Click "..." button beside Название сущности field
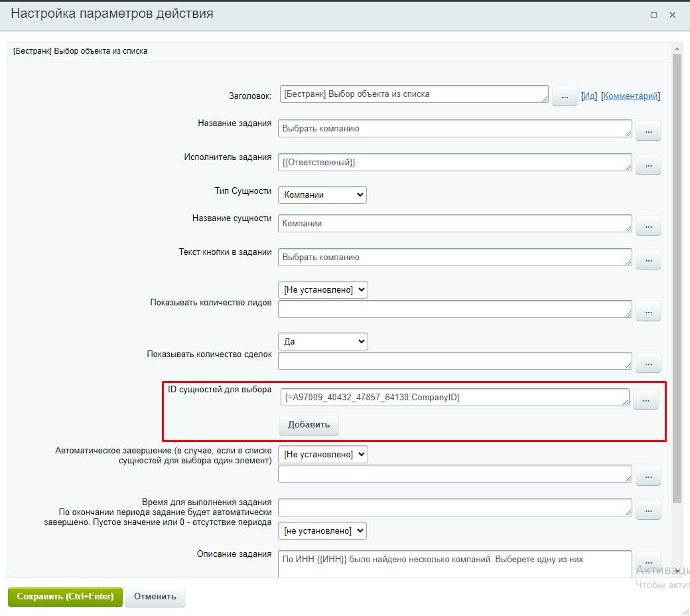The width and height of the screenshot is (690, 616). pos(648,226)
